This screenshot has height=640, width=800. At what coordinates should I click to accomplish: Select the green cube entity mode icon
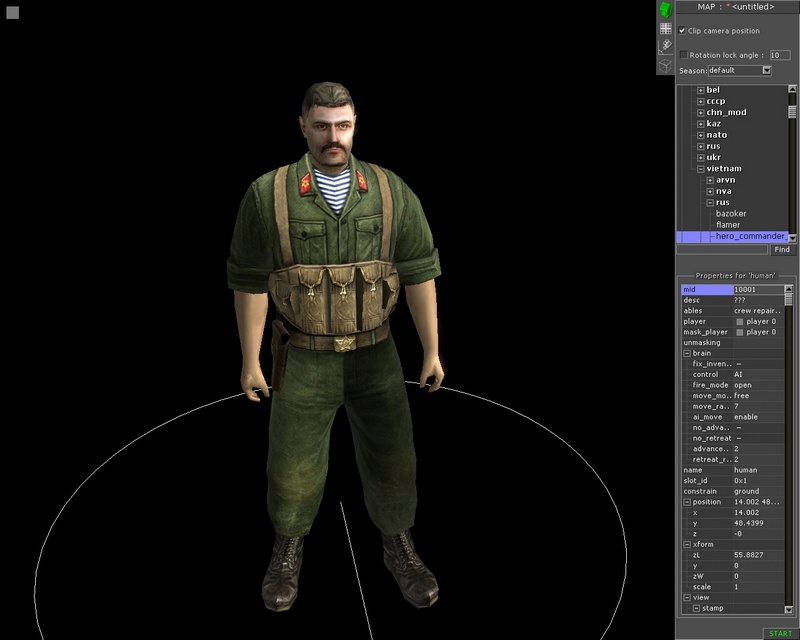point(665,10)
